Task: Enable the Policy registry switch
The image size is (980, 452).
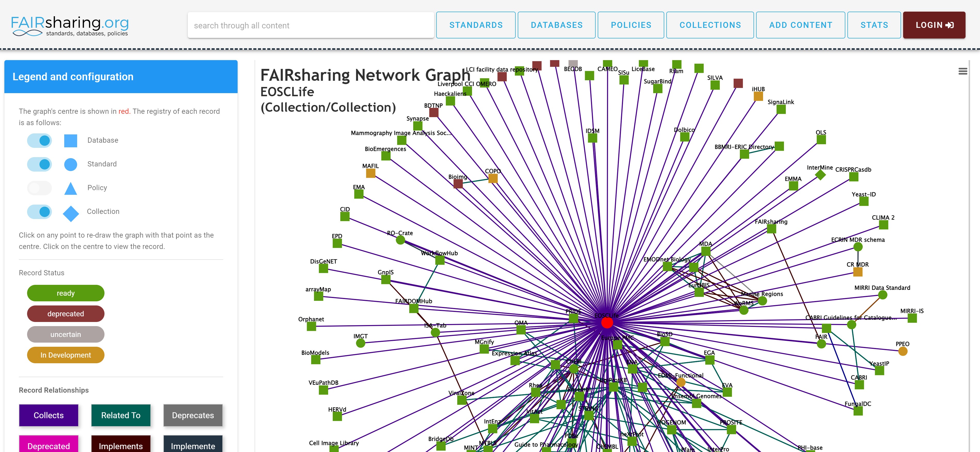Action: [x=39, y=188]
